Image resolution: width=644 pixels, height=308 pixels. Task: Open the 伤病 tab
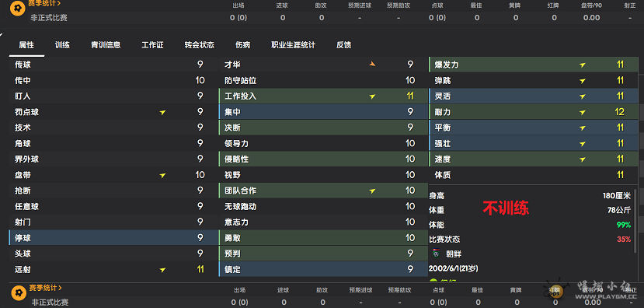(x=242, y=45)
